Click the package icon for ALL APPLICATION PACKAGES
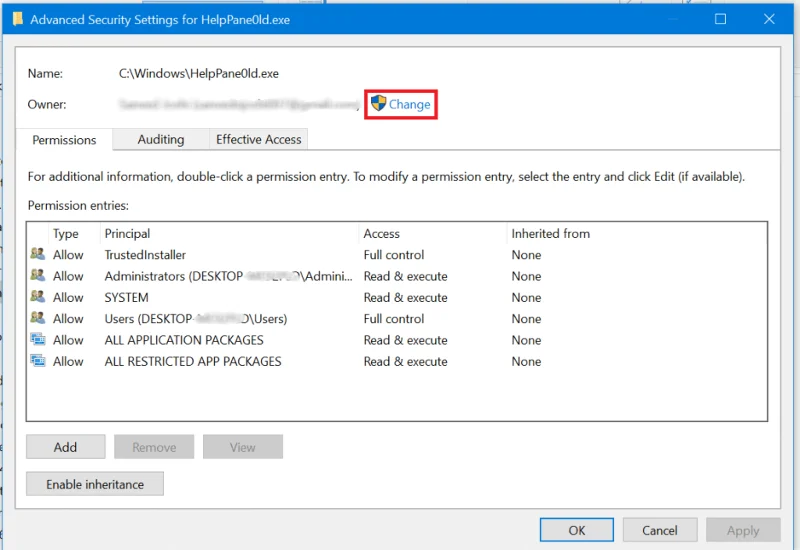Image resolution: width=800 pixels, height=550 pixels. pyautogui.click(x=38, y=339)
